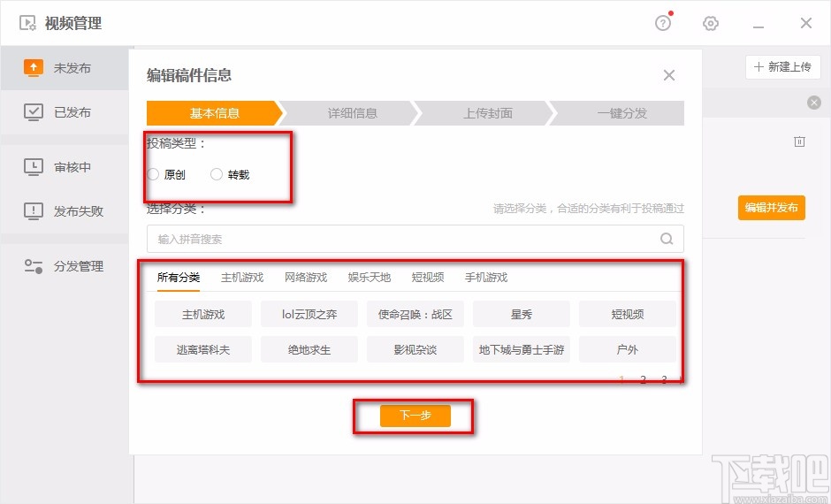Click 编辑并发布 button
Image resolution: width=831 pixels, height=504 pixels.
coord(772,208)
